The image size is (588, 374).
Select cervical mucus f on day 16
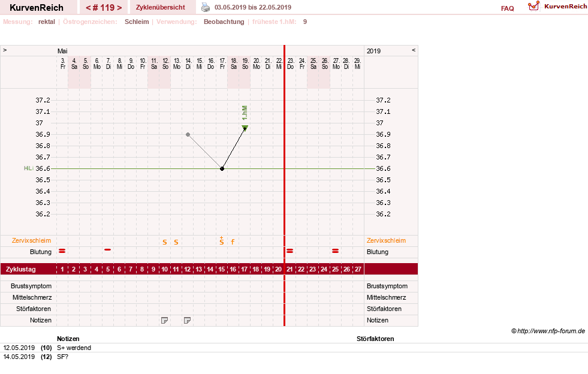[x=233, y=242]
